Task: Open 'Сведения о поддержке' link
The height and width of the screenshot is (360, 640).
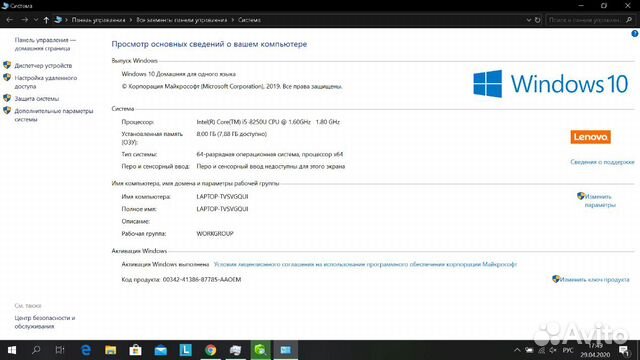Action: pyautogui.click(x=602, y=162)
